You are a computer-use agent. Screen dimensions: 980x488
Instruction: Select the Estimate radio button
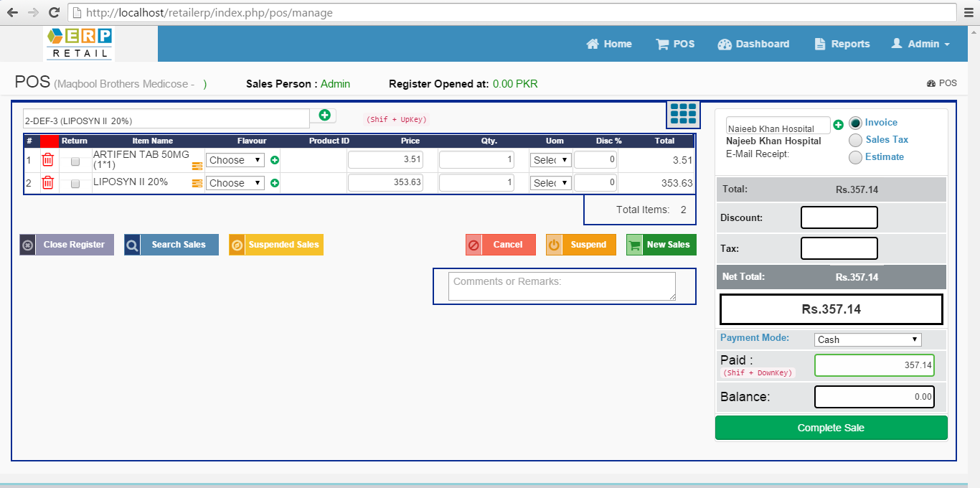(855, 157)
